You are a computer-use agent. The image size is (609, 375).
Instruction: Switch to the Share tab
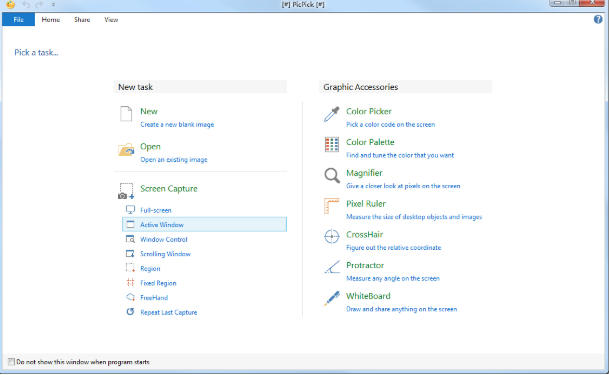coord(82,19)
